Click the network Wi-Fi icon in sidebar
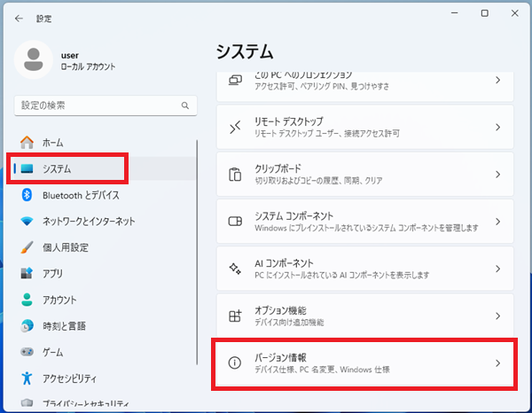The width and height of the screenshot is (532, 413). [27, 221]
